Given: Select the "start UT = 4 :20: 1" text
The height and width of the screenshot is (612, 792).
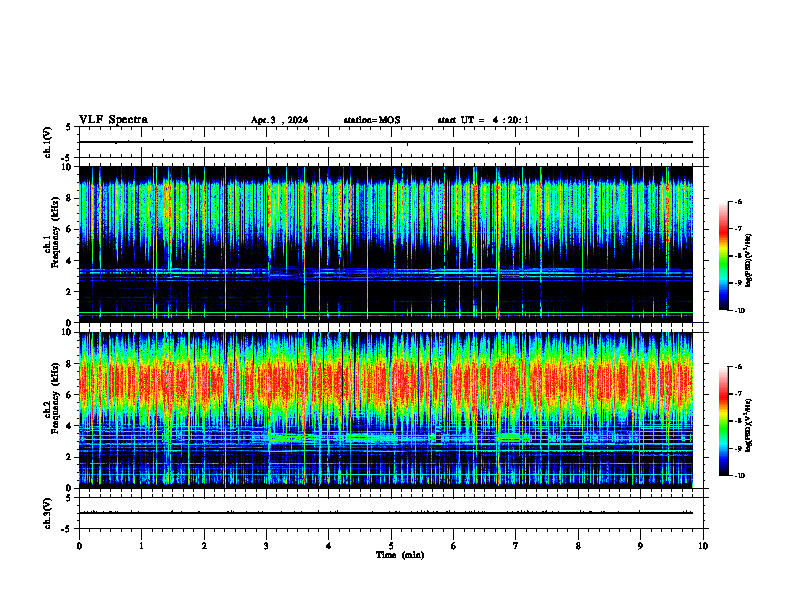Looking at the screenshot, I should pos(483,120).
